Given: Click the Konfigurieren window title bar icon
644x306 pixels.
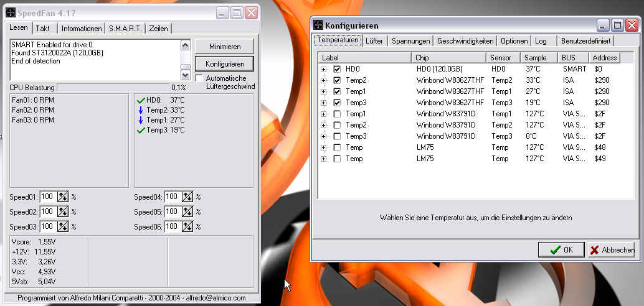Looking at the screenshot, I should point(319,25).
